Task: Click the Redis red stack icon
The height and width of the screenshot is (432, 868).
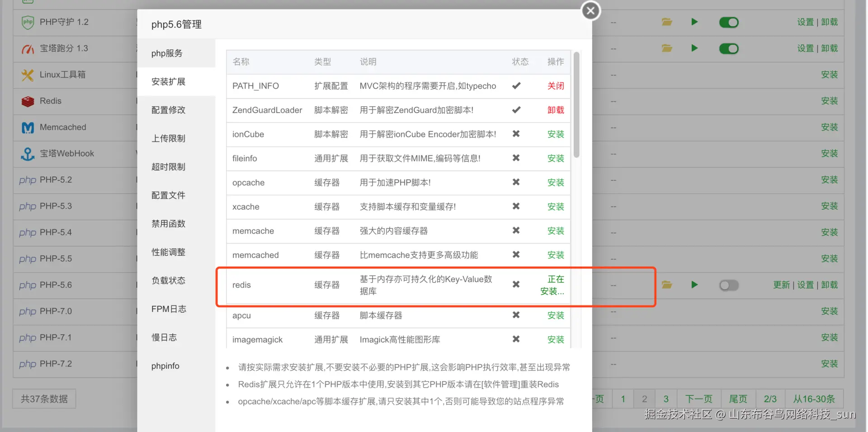Action: [x=28, y=101]
